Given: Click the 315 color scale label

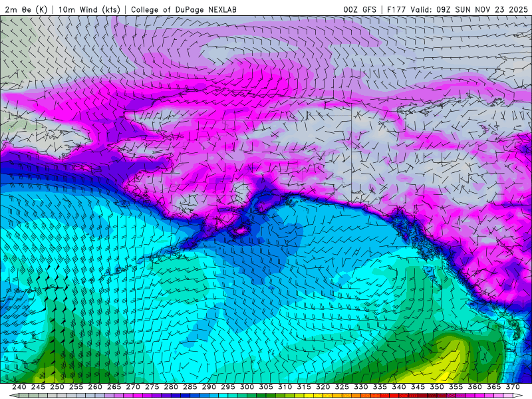Looking at the screenshot, I should 304,387.
